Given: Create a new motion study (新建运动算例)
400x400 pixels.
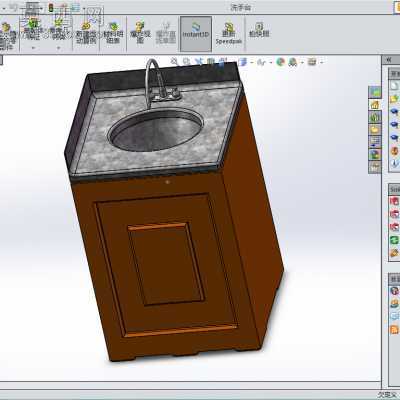Looking at the screenshot, I should click(x=86, y=33).
